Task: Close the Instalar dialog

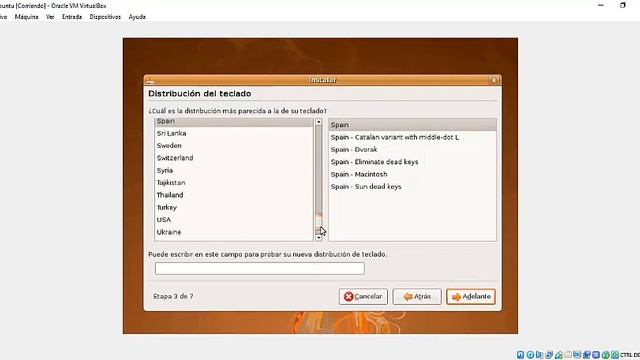Action: (493, 80)
